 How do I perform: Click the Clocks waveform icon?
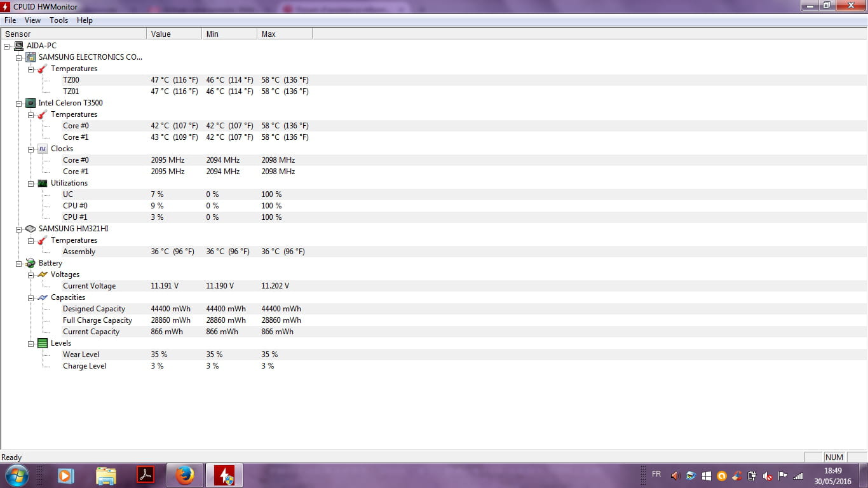43,149
